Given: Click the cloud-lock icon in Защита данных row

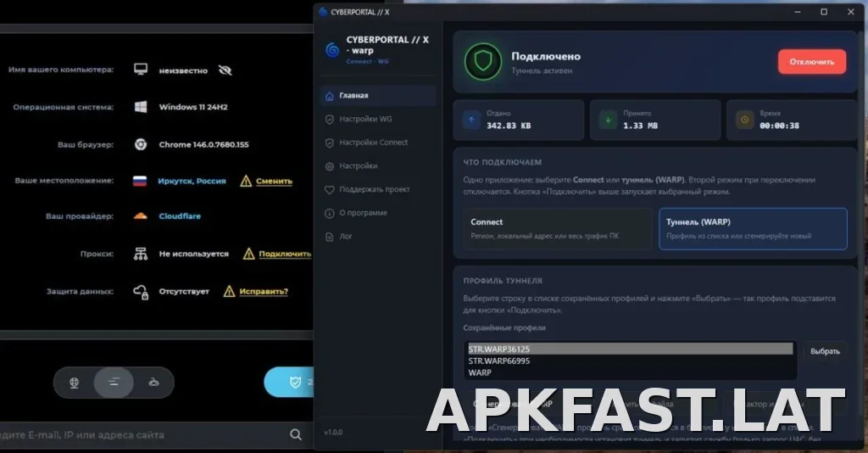Looking at the screenshot, I should 141,292.
